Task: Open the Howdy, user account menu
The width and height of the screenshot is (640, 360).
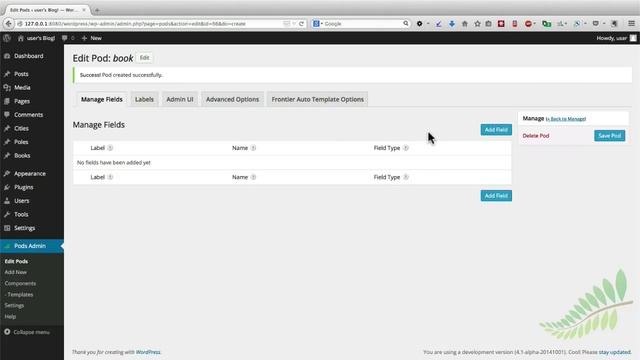Action: click(x=616, y=38)
